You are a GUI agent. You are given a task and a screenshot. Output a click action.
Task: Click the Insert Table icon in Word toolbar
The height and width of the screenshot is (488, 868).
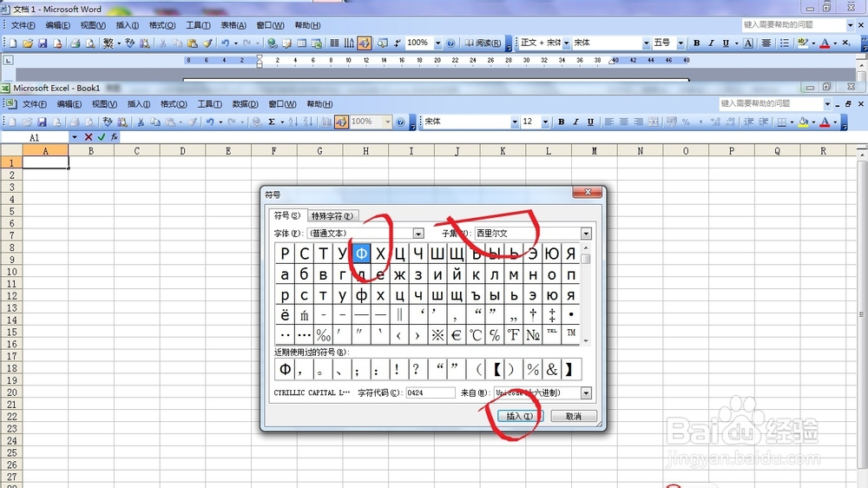coord(302,43)
